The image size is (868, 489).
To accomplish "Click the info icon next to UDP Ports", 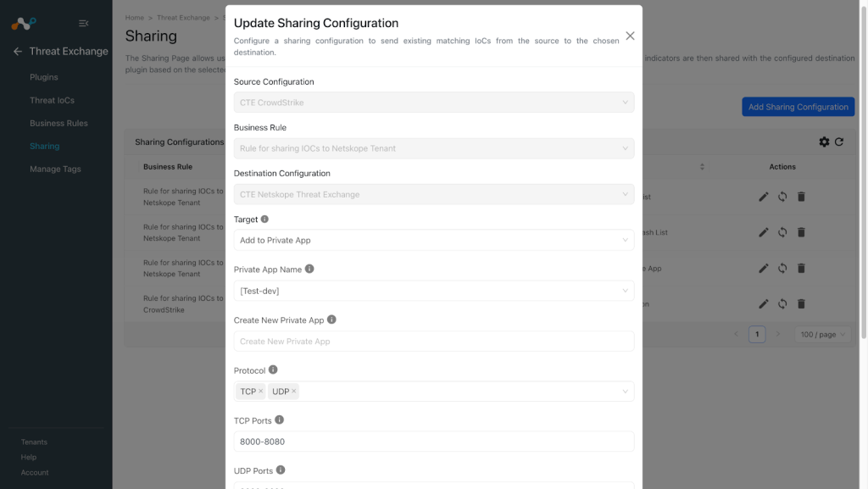I will click(281, 470).
